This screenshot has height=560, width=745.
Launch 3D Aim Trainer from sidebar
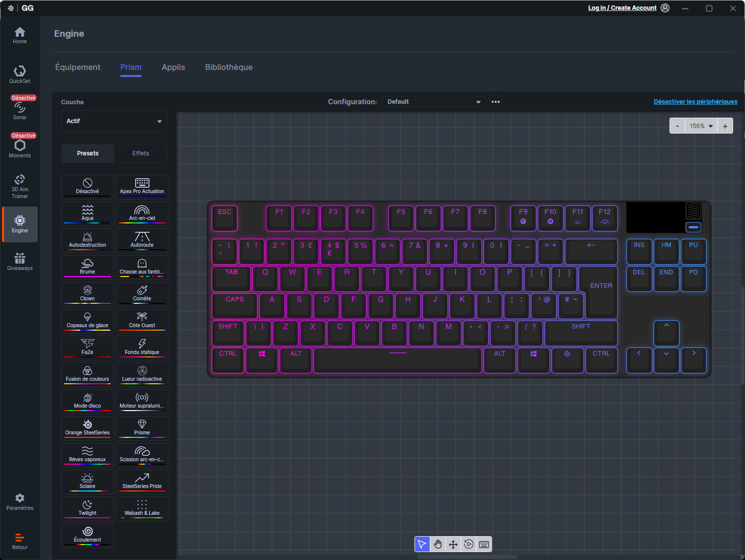coord(20,186)
